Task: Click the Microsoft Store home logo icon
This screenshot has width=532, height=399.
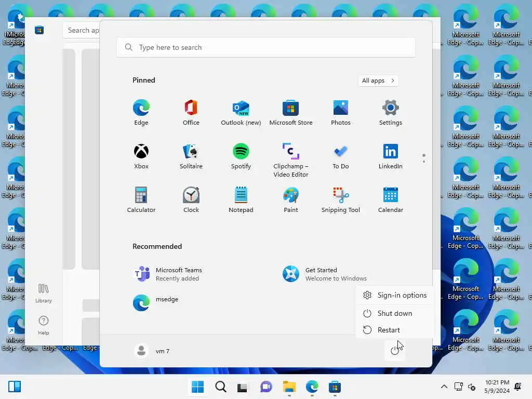Action: tap(39, 30)
